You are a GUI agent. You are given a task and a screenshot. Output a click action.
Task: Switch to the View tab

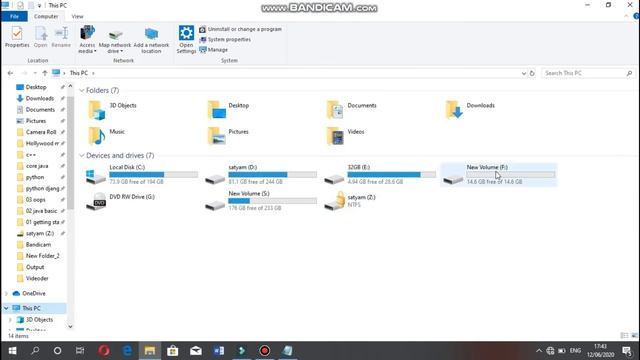pos(77,16)
